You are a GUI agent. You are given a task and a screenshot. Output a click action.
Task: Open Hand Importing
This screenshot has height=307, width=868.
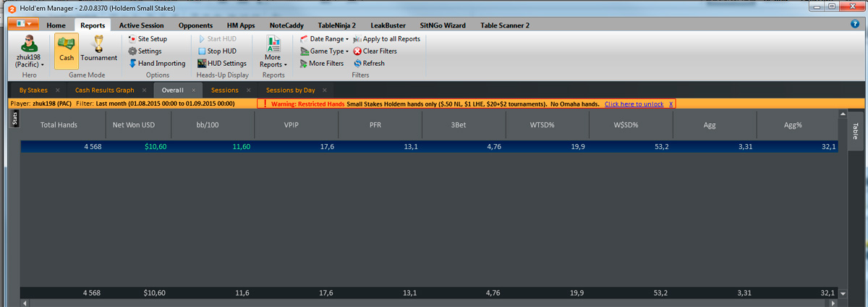(156, 64)
